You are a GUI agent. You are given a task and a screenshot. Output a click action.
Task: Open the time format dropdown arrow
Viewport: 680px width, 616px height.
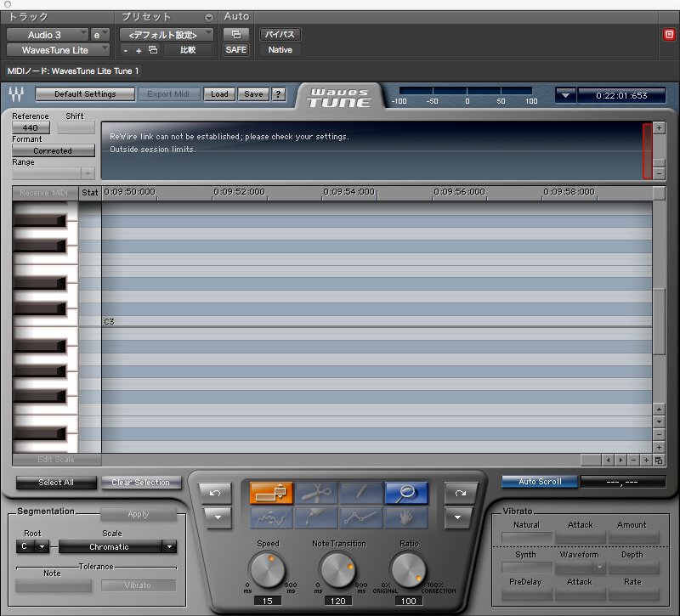click(x=565, y=95)
